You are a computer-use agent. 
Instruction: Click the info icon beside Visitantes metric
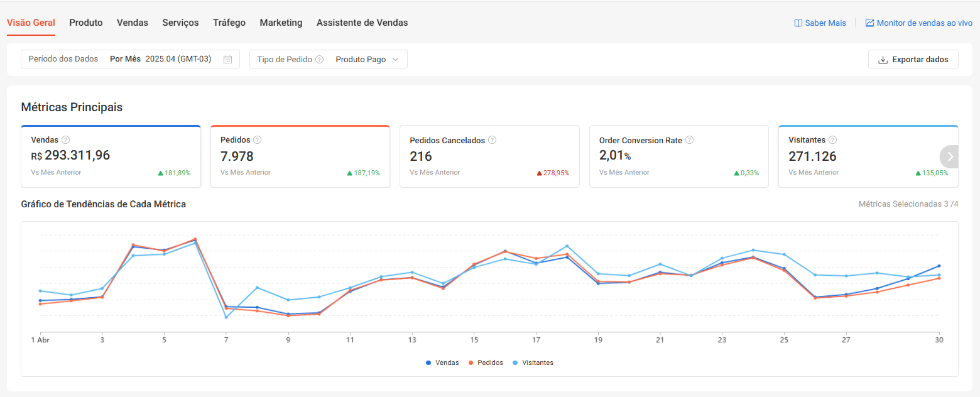(832, 140)
